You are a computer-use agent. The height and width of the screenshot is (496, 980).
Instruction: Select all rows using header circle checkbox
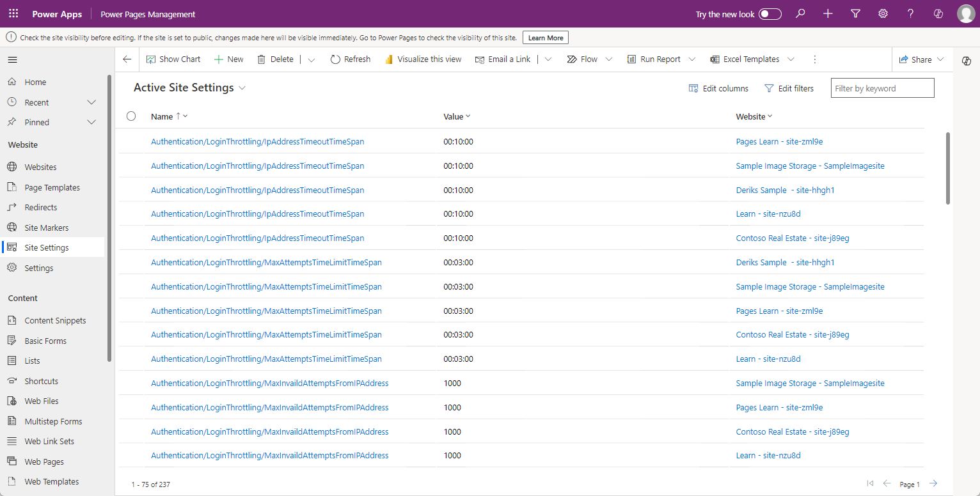(131, 116)
